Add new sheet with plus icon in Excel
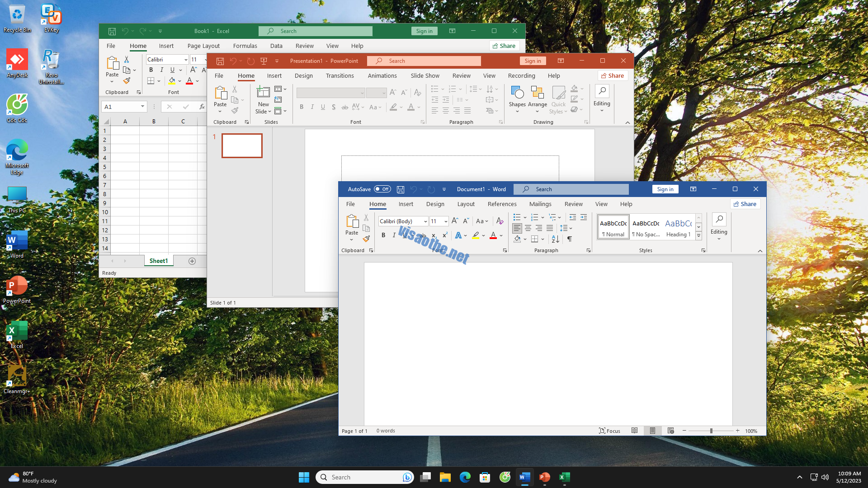Viewport: 868px width, 488px height. 192,261
